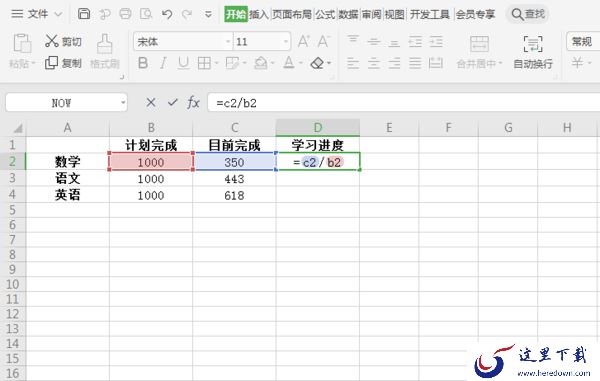Screen dimensions: 600x381
Task: Click cell containing 443
Action: [234, 179]
